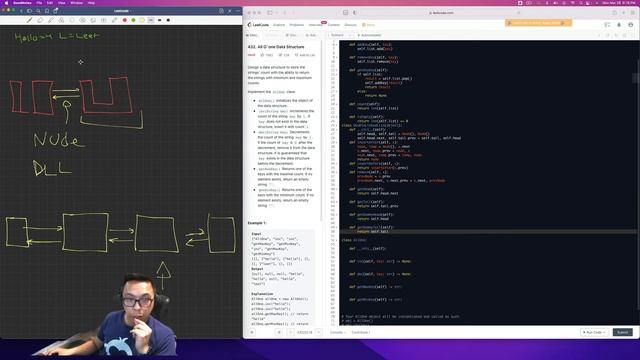This screenshot has width=640, height=360.
Task: Pick the yellow pen color swatch
Action: tap(142, 20)
